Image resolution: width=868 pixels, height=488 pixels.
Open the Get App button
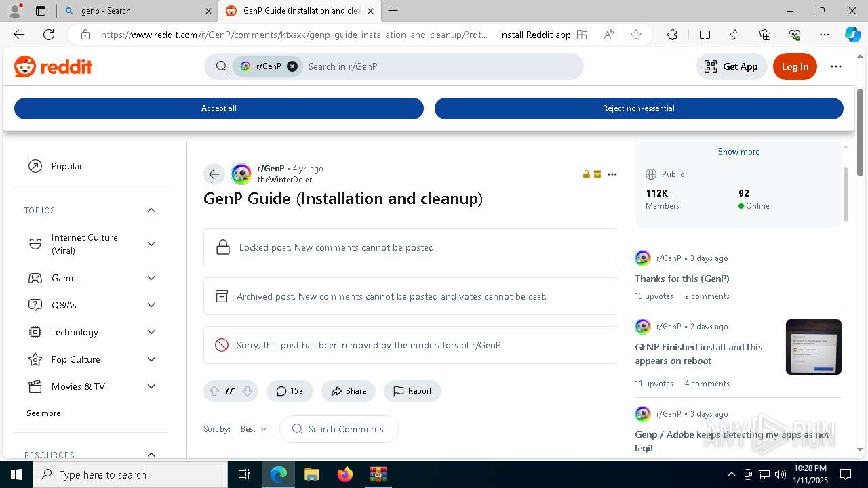click(732, 66)
